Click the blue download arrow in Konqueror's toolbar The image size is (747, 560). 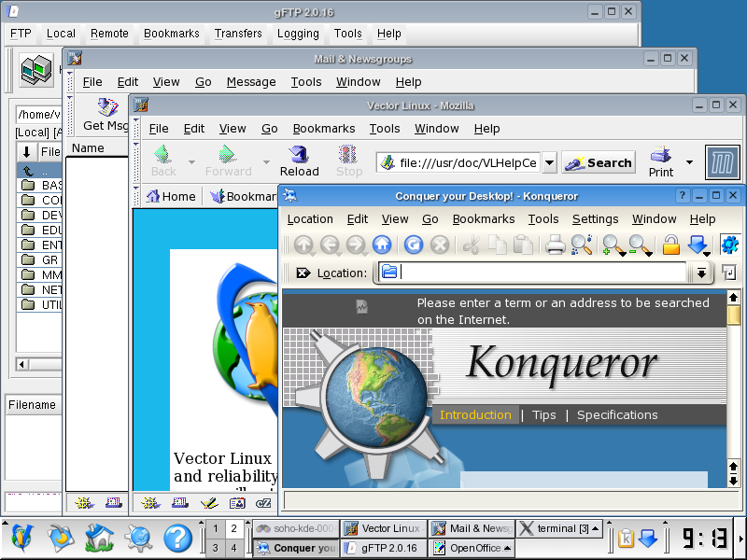pyautogui.click(x=698, y=245)
